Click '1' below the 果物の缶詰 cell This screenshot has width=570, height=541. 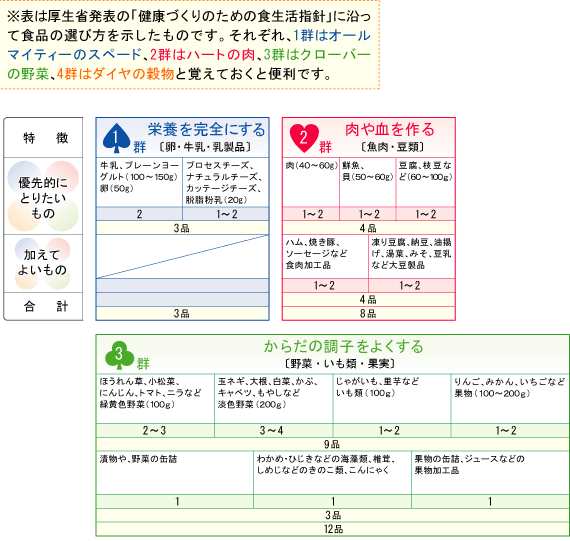[x=490, y=502]
